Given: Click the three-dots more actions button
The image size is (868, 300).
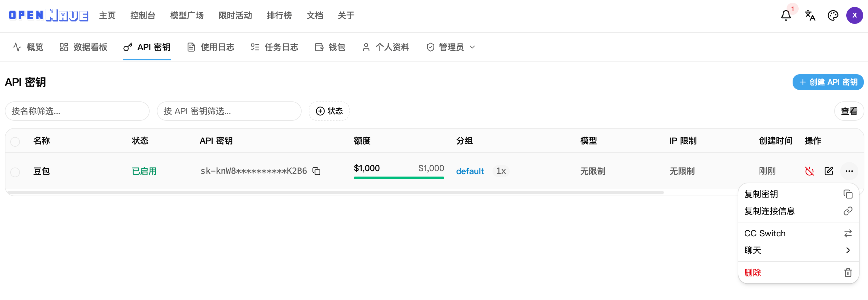Looking at the screenshot, I should point(849,171).
